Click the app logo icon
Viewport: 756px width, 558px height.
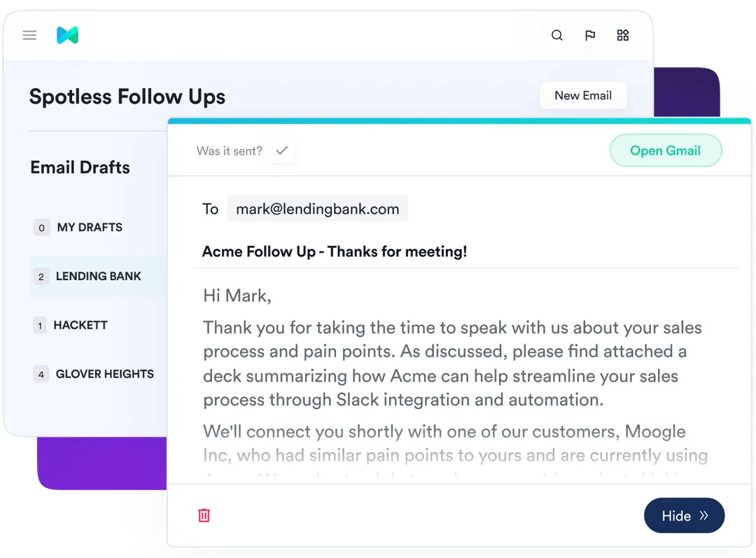pos(67,35)
